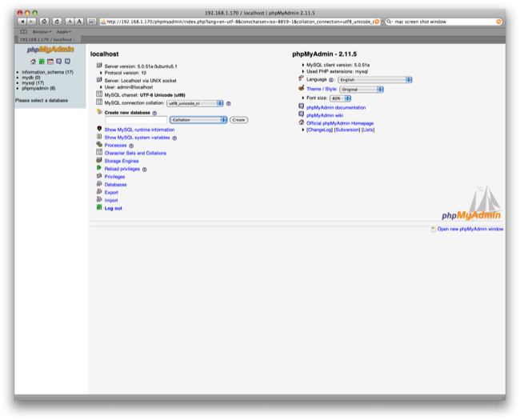Image resolution: width=520 pixels, height=420 pixels.
Task: Open the ChangeLog link
Action: pos(320,130)
